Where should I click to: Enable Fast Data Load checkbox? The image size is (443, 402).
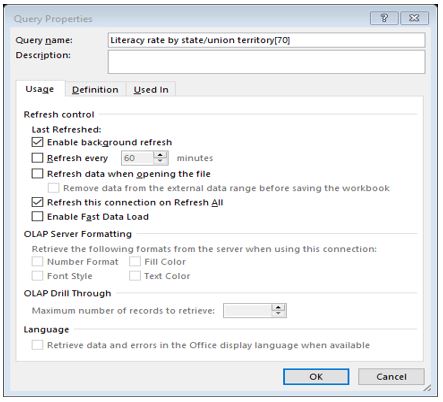[37, 216]
